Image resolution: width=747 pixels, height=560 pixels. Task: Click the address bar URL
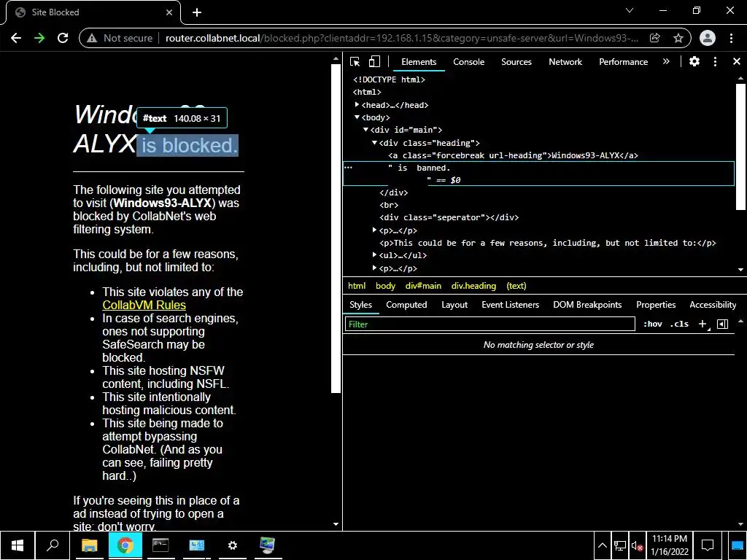pos(402,38)
